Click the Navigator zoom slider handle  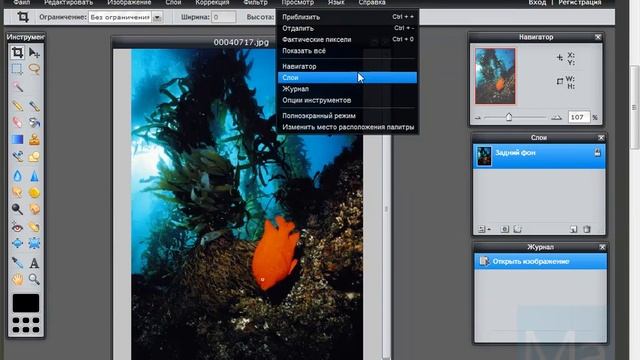[509, 117]
